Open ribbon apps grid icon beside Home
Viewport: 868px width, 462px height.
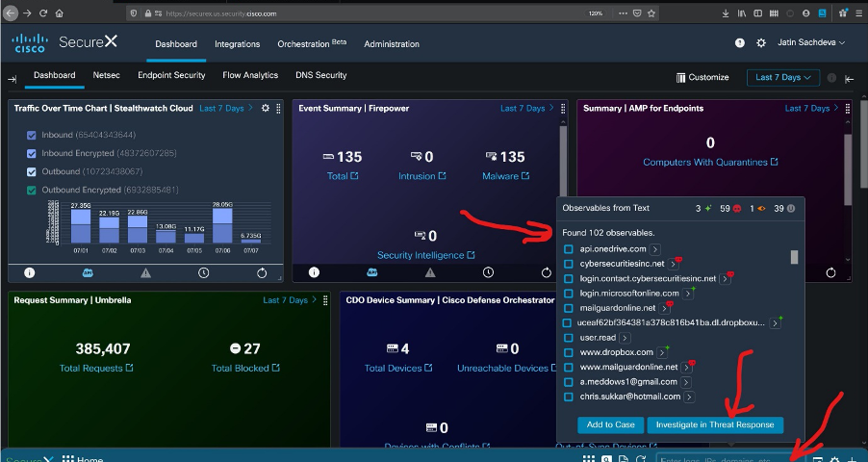(67, 459)
